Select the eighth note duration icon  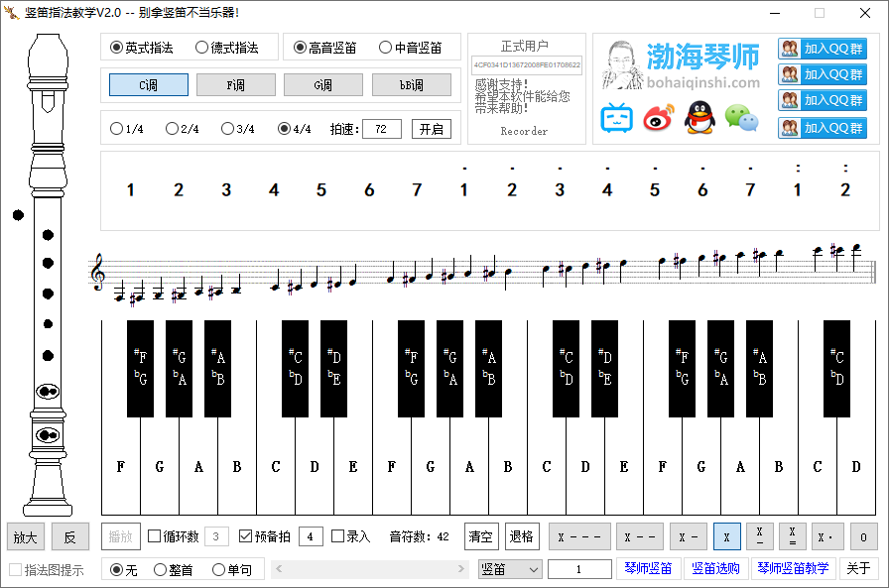click(760, 535)
